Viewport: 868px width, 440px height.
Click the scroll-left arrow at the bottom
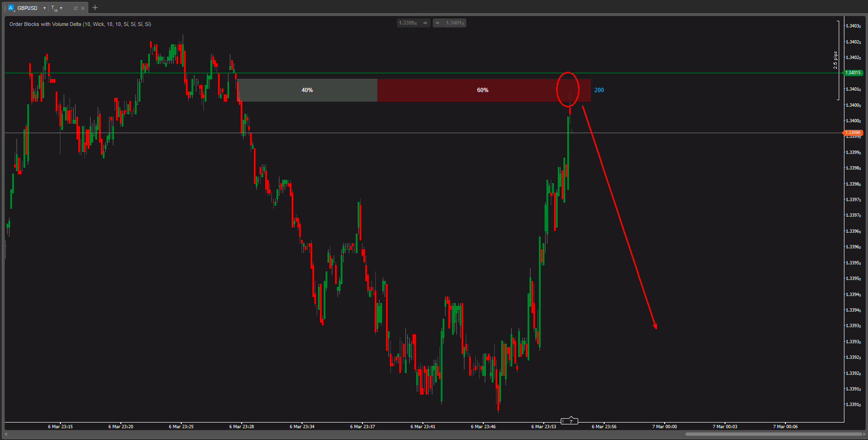pyautogui.click(x=6, y=434)
